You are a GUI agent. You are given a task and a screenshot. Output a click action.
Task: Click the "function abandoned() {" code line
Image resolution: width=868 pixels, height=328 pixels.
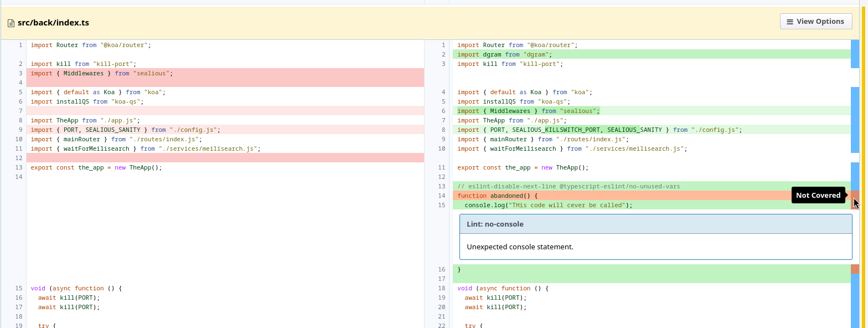tap(652, 196)
